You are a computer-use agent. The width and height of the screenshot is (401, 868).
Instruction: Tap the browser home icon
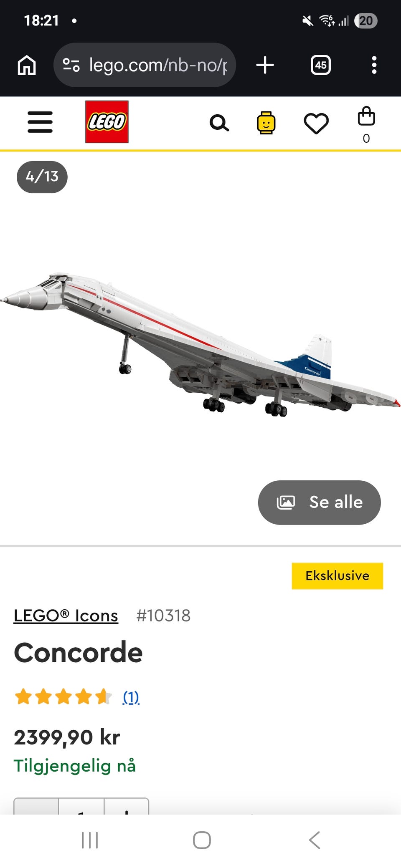pyautogui.click(x=27, y=65)
